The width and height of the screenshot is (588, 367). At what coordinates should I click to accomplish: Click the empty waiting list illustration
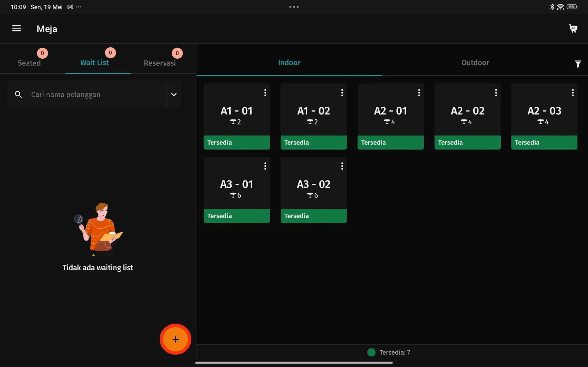coord(99,229)
